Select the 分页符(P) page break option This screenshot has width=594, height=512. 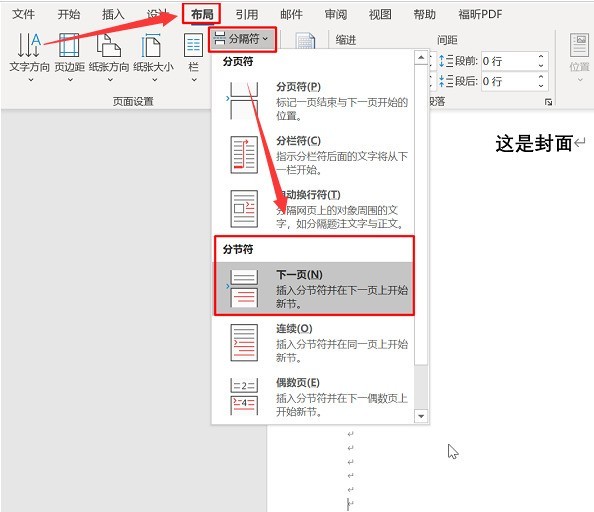pos(314,101)
